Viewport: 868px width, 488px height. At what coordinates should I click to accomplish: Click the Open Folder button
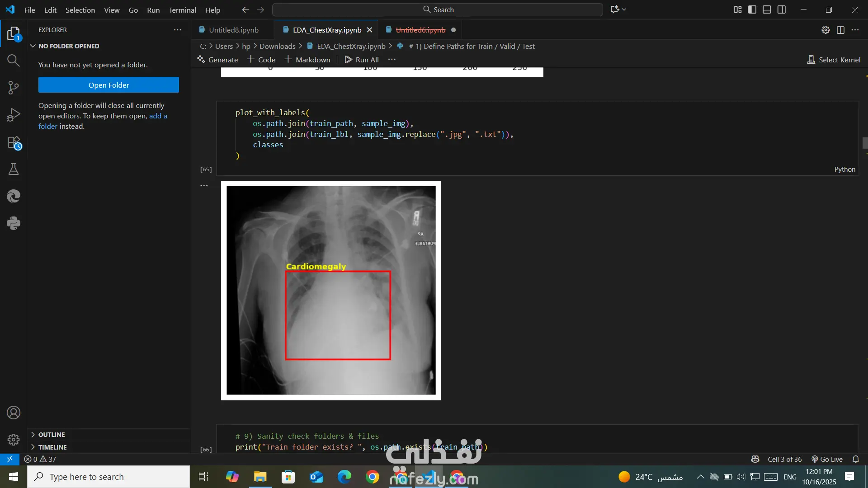click(108, 85)
